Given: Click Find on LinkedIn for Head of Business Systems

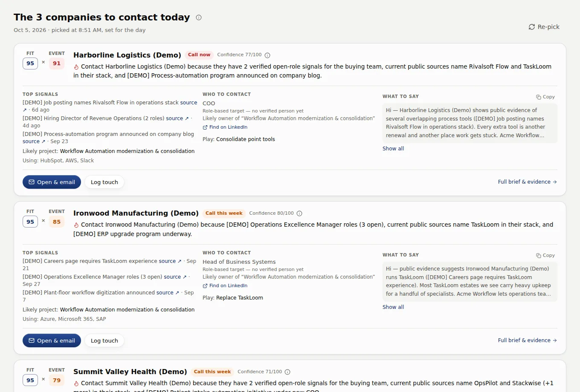Looking at the screenshot, I should (x=225, y=285).
